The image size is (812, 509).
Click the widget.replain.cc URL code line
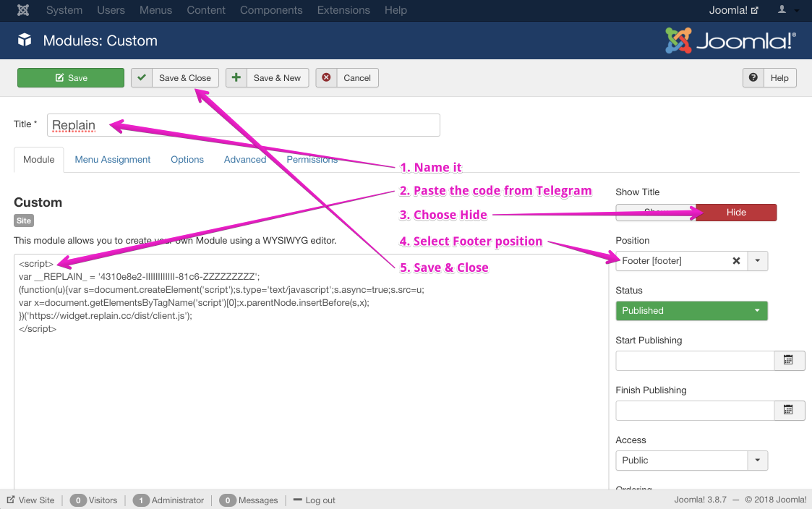pyautogui.click(x=105, y=316)
